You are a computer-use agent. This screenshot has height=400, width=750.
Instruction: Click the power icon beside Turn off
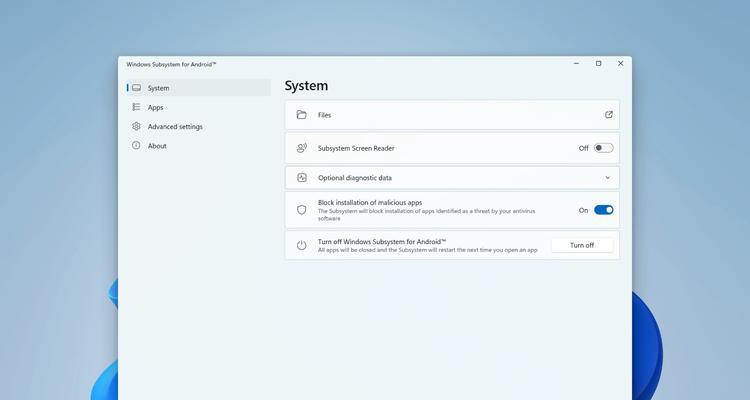(x=301, y=245)
